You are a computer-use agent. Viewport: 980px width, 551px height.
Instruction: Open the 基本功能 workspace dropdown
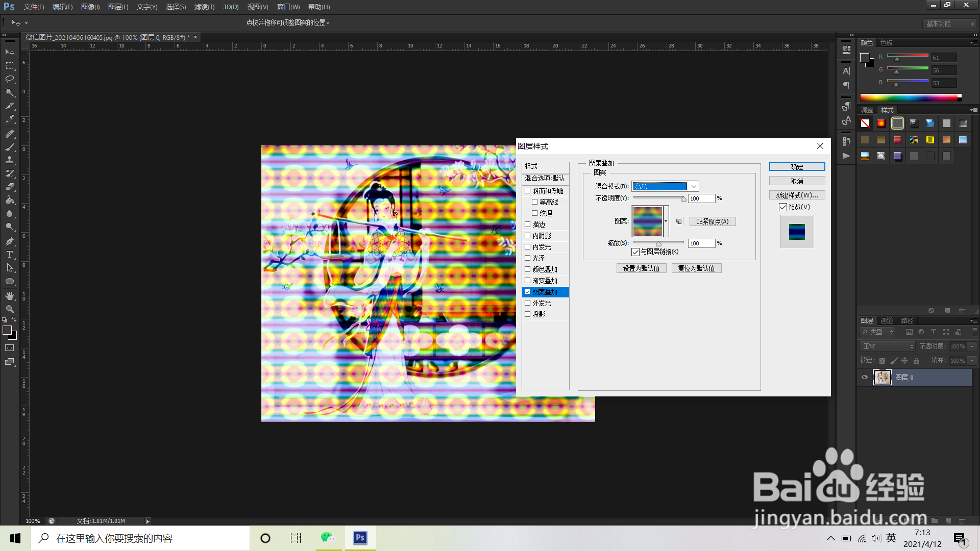[x=949, y=23]
